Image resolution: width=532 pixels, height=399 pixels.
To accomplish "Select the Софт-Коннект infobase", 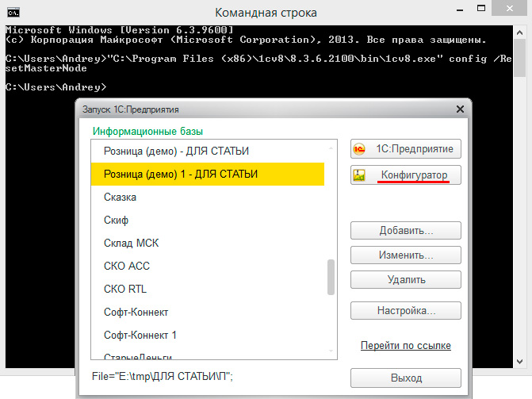I will click(208, 312).
